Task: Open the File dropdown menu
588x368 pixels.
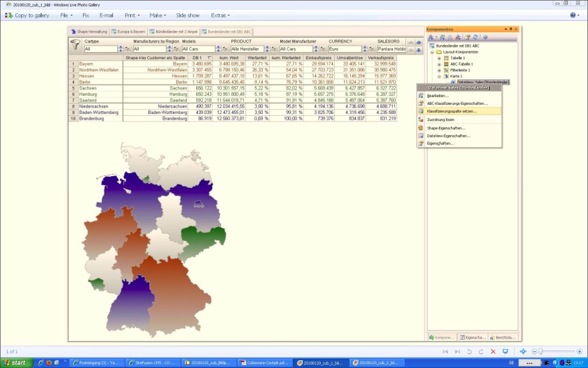Action: click(x=66, y=15)
